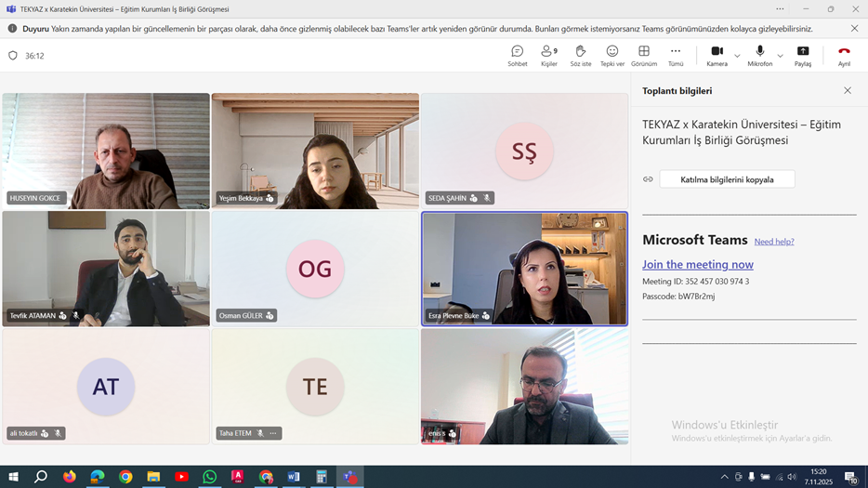Click Katılma bilgilerini kopyala button
The width and height of the screenshot is (868, 488).
(727, 179)
